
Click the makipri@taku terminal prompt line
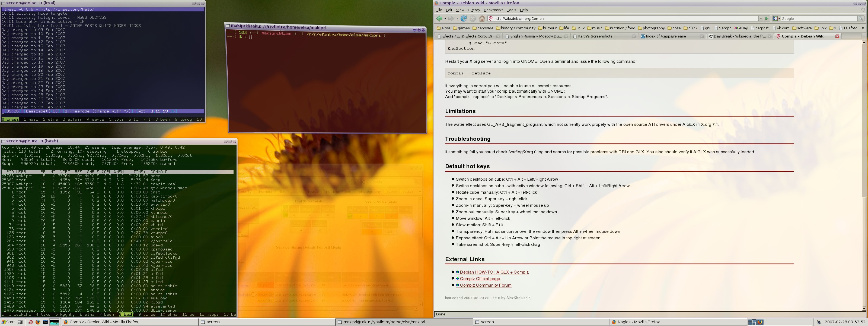(x=240, y=37)
